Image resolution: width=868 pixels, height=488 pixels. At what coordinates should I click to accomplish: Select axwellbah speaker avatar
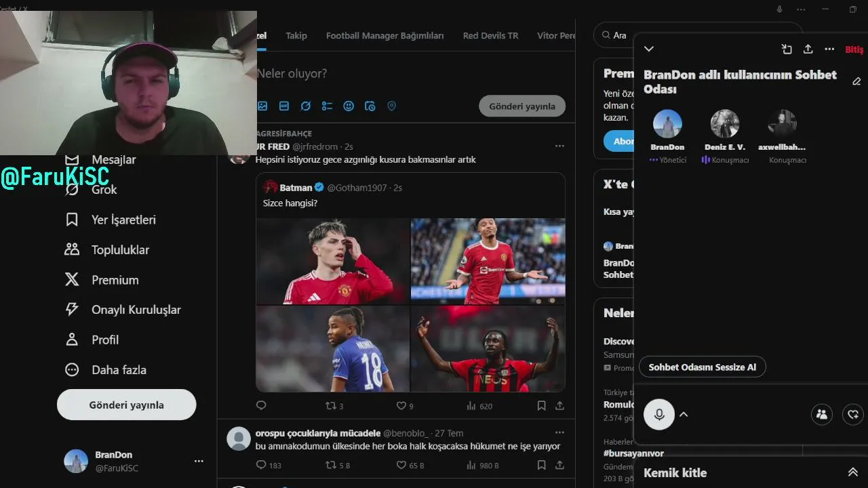(x=783, y=124)
